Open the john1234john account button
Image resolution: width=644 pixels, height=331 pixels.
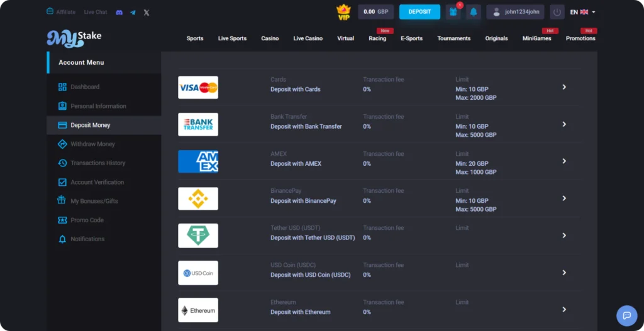pyautogui.click(x=516, y=12)
